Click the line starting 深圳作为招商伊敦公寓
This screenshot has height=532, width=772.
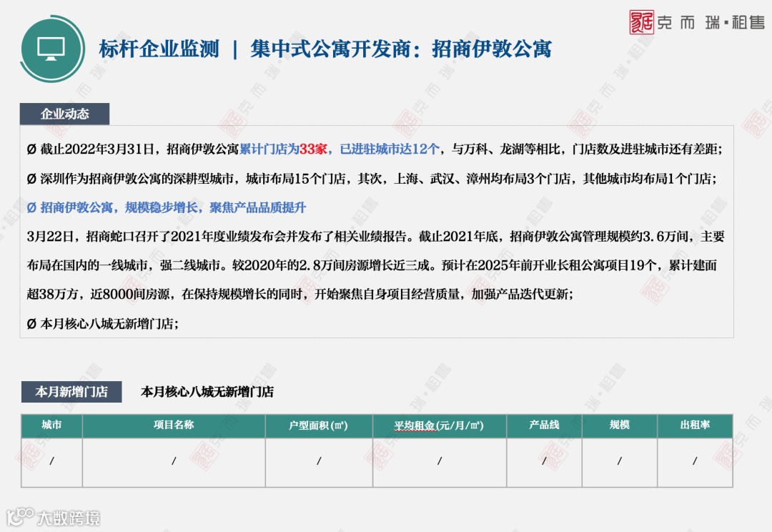pos(372,178)
